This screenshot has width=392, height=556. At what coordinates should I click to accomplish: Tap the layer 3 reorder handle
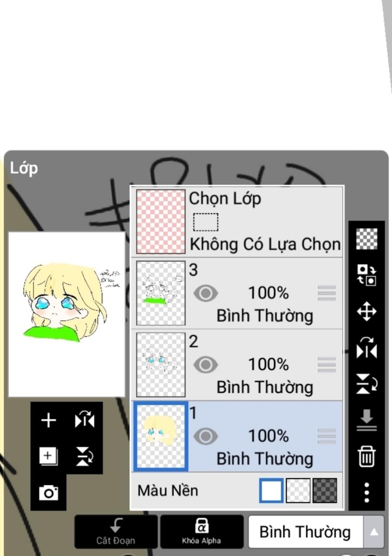327,293
